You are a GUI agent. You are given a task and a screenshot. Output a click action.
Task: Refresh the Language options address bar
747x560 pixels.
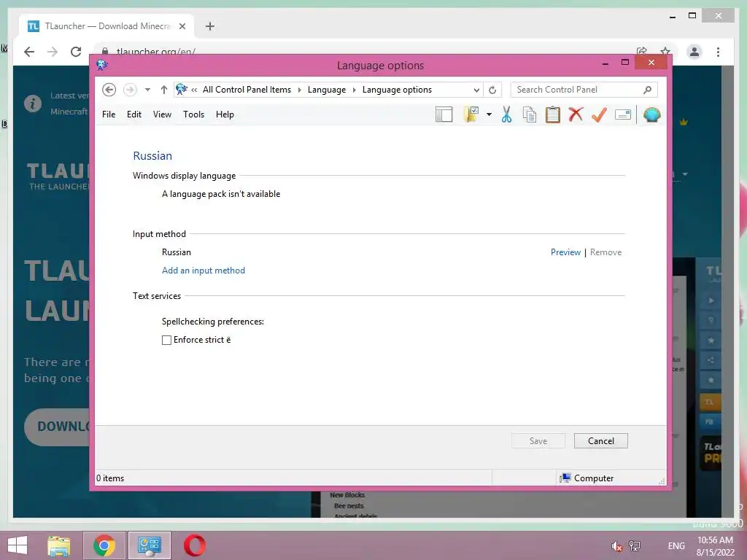(492, 90)
